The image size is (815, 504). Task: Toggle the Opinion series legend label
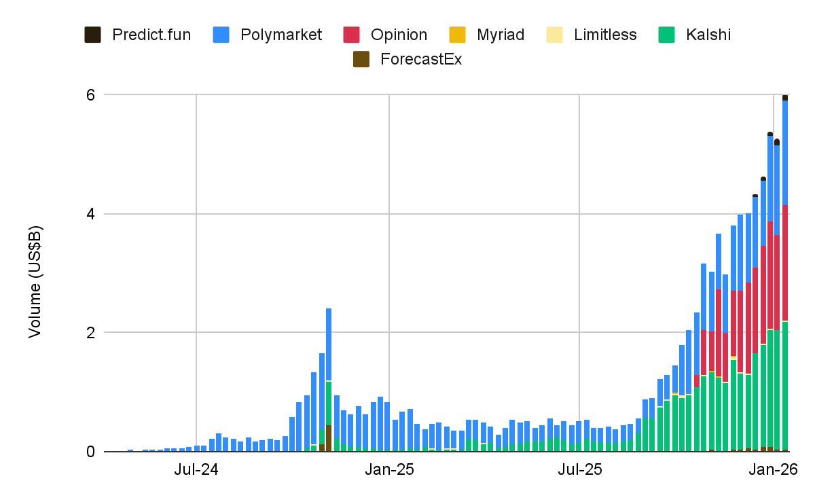pos(399,35)
